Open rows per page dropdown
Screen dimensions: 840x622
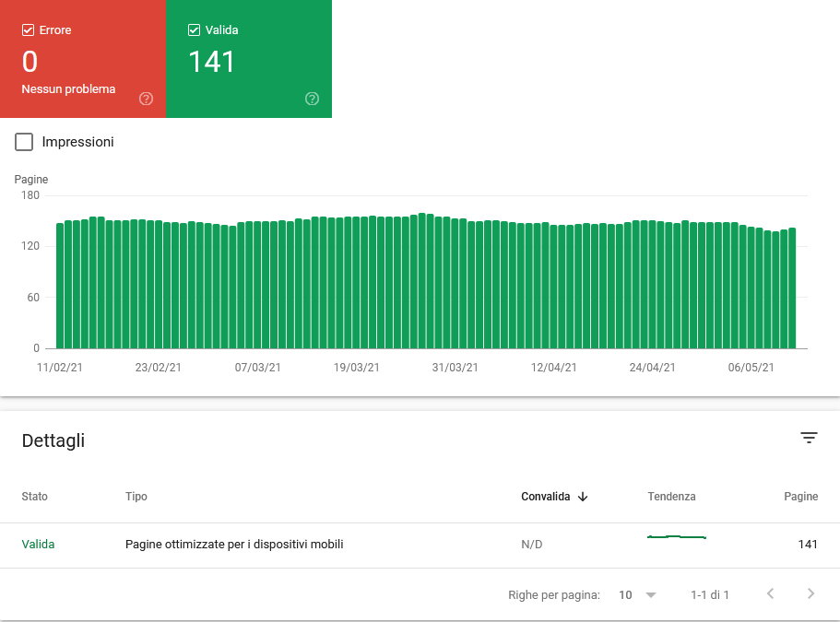[x=637, y=594]
